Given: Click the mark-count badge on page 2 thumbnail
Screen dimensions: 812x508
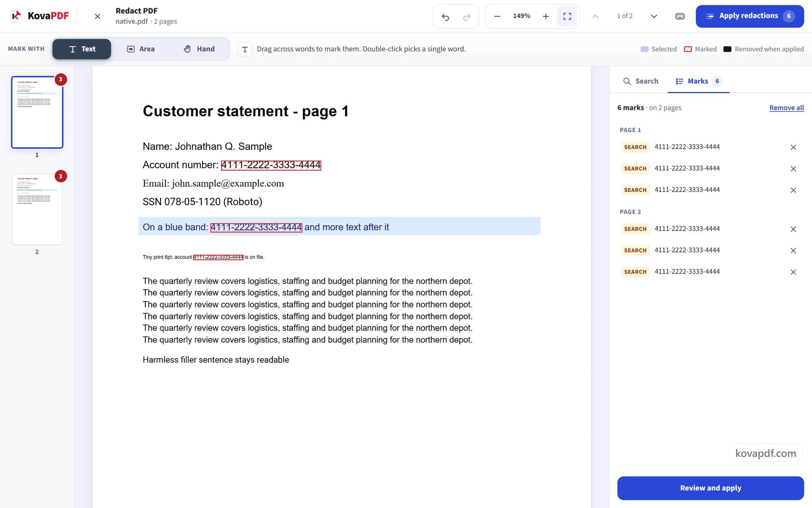Looking at the screenshot, I should (x=61, y=176).
